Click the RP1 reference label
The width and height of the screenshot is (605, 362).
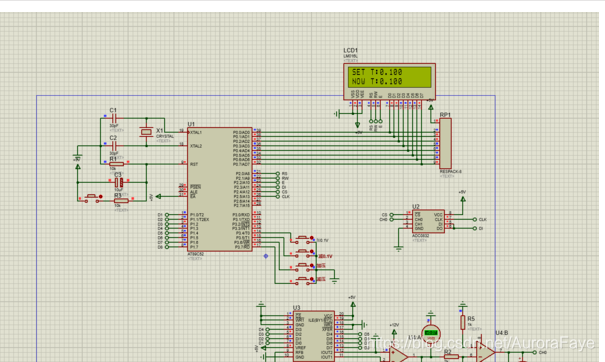click(x=445, y=115)
